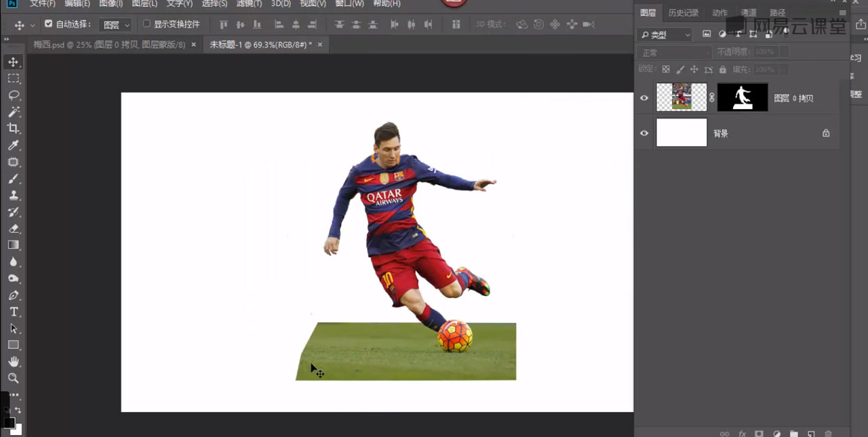The image size is (868, 437).
Task: Click the delete layer trash icon
Action: click(x=828, y=433)
